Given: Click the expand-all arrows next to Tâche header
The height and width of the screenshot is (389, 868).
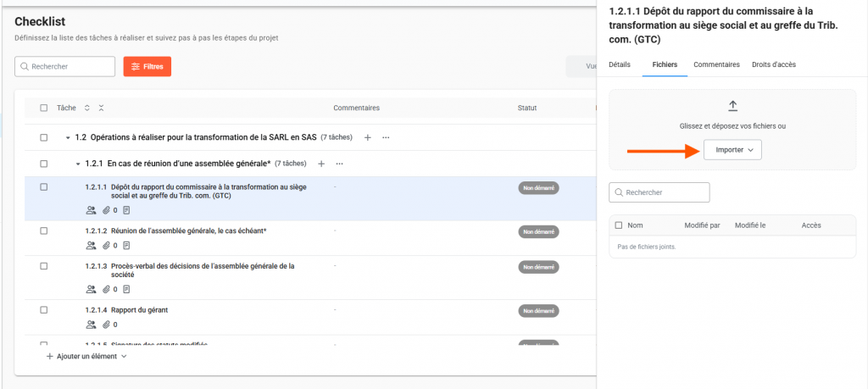Looking at the screenshot, I should (x=87, y=108).
